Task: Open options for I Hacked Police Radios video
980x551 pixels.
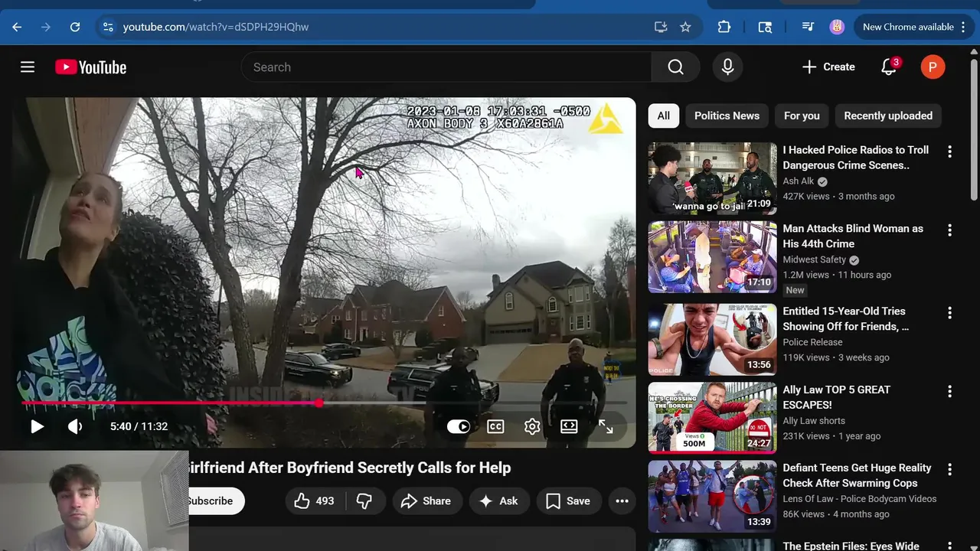Action: (949, 152)
